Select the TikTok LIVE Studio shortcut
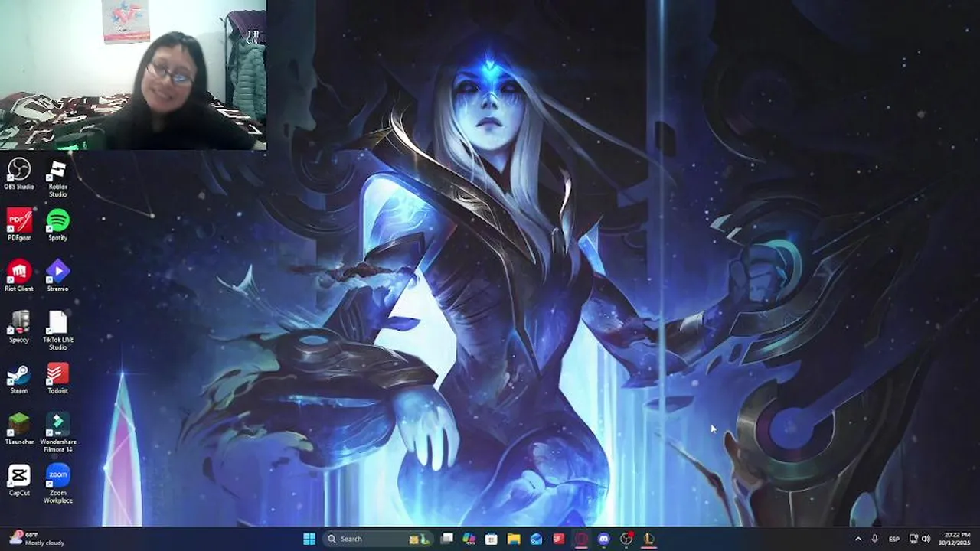Image resolution: width=980 pixels, height=551 pixels. coord(58,331)
